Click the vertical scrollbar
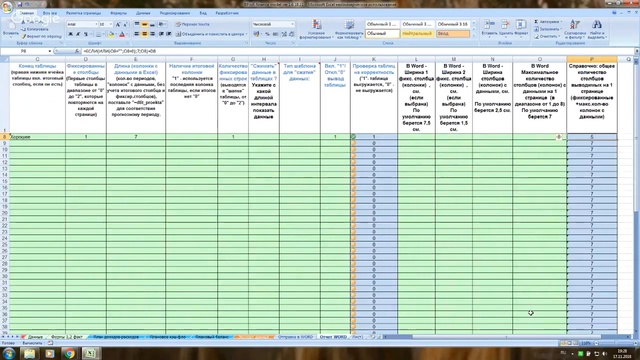The height and width of the screenshot is (360, 640). pyautogui.click(x=637, y=196)
